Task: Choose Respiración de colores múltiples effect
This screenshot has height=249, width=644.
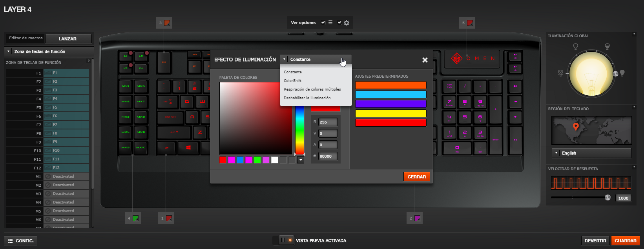Action: click(312, 89)
